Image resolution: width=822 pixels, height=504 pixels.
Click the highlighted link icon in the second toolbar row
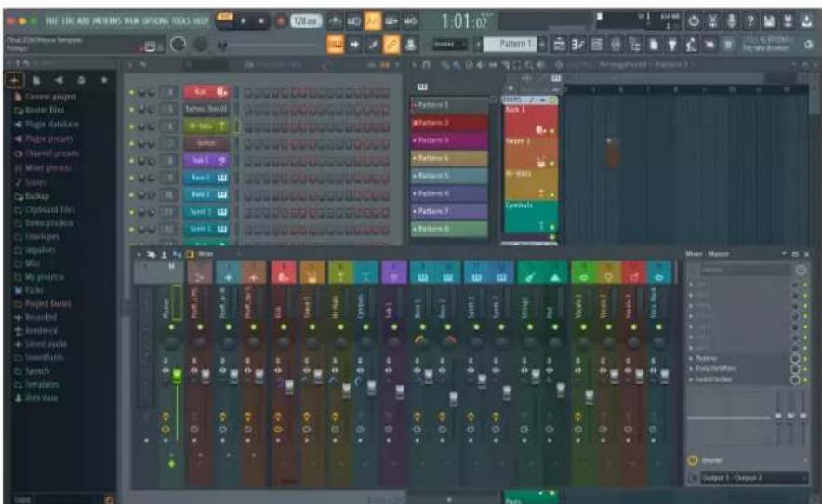point(391,45)
